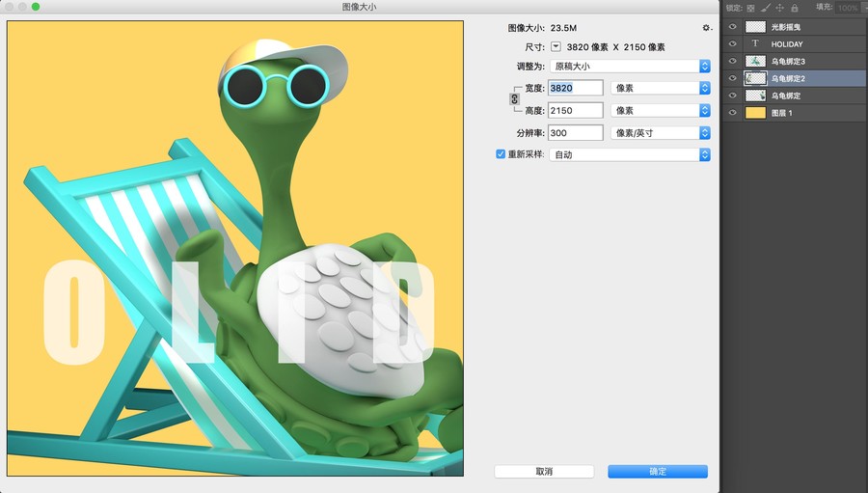
Task: Click the 填充 fill percentage field
Action: [x=848, y=8]
